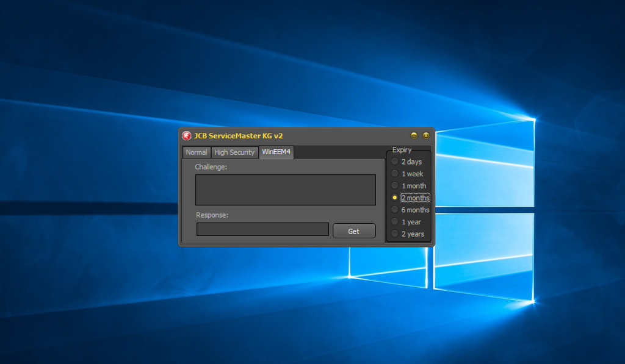Click inside the Challenge text box
Image resolution: width=625 pixels, height=364 pixels.
click(285, 190)
